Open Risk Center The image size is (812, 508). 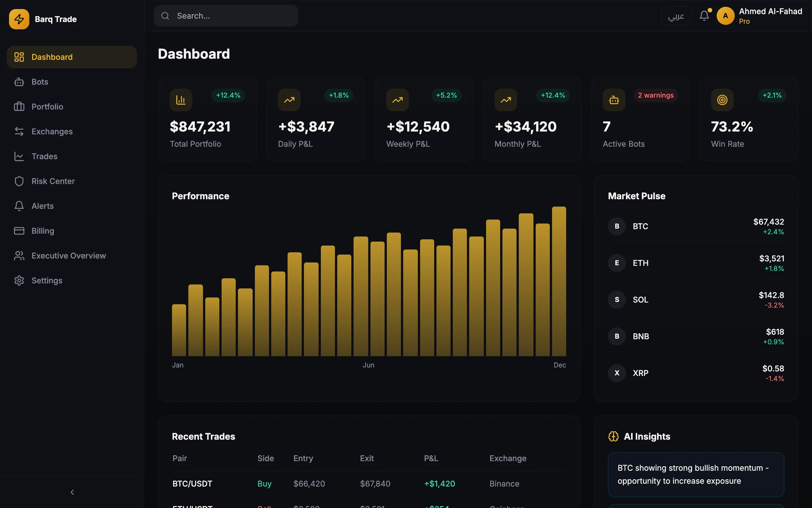(x=72, y=181)
